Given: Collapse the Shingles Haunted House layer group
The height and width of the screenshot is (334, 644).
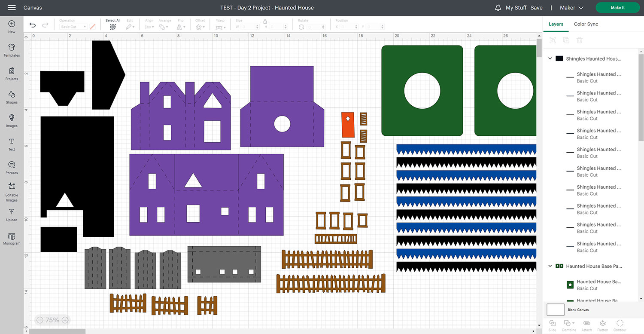Looking at the screenshot, I should pyautogui.click(x=550, y=58).
